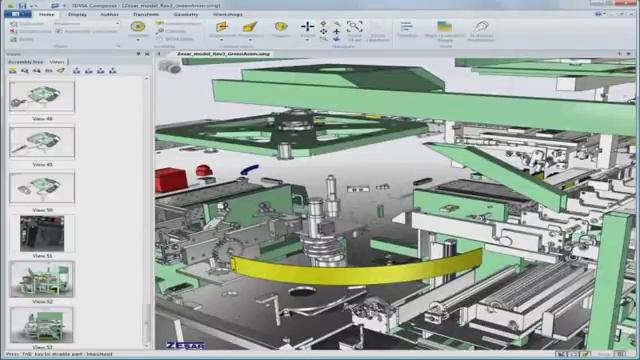
Task: Click the camera icon in the viewport corner
Action: point(169,67)
